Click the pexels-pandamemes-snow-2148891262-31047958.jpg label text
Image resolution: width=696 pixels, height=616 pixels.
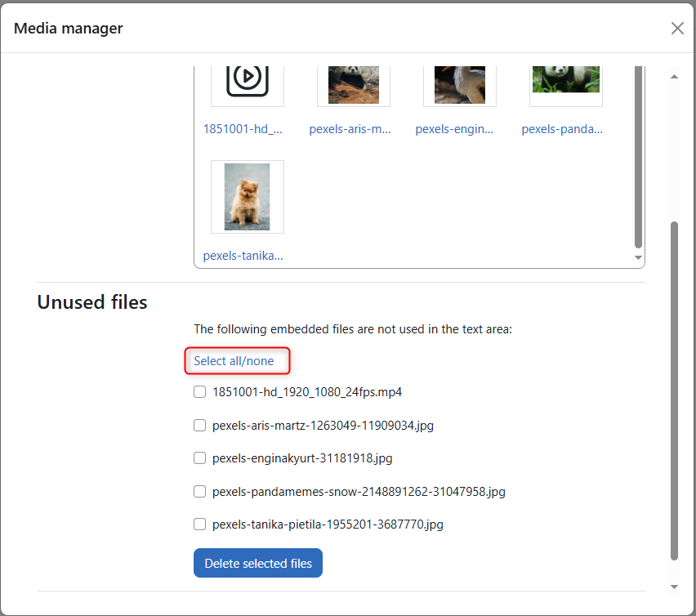click(359, 491)
